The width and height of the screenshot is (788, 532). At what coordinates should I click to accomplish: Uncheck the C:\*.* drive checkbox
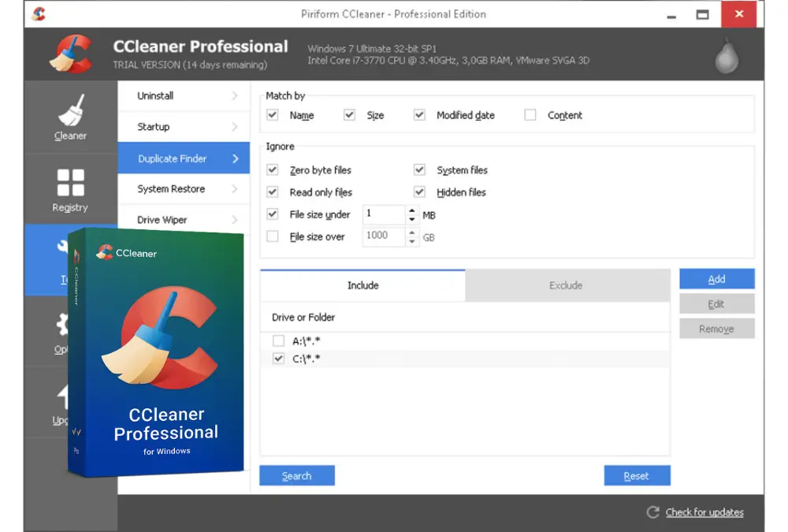click(278, 359)
